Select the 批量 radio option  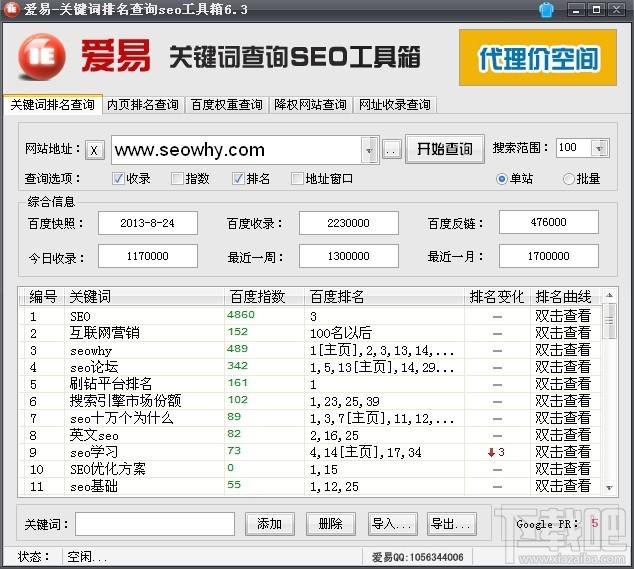pyautogui.click(x=568, y=178)
